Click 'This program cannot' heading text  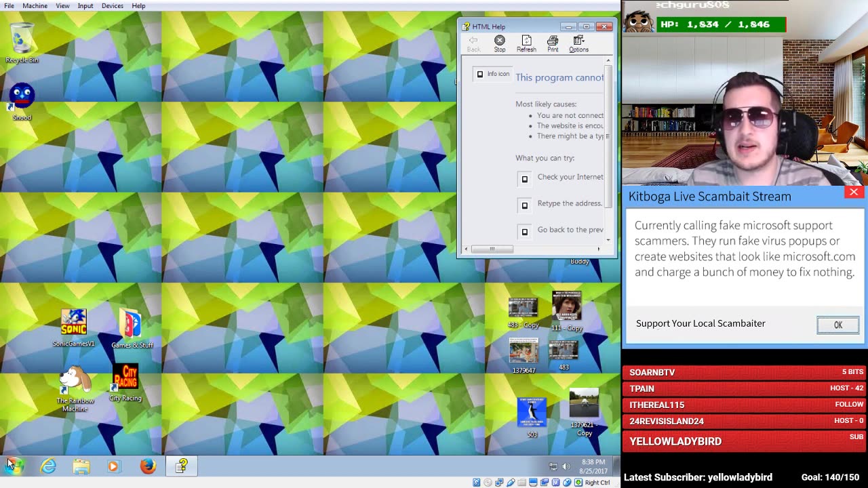pos(559,77)
